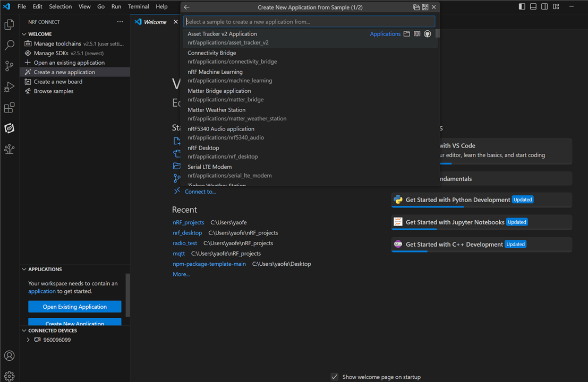Viewport: 588px width, 382px height.
Task: Click the Connect to... link
Action: click(200, 192)
